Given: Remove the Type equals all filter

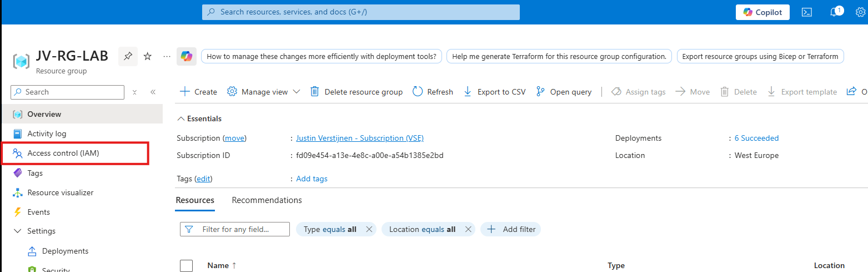Looking at the screenshot, I should [369, 229].
